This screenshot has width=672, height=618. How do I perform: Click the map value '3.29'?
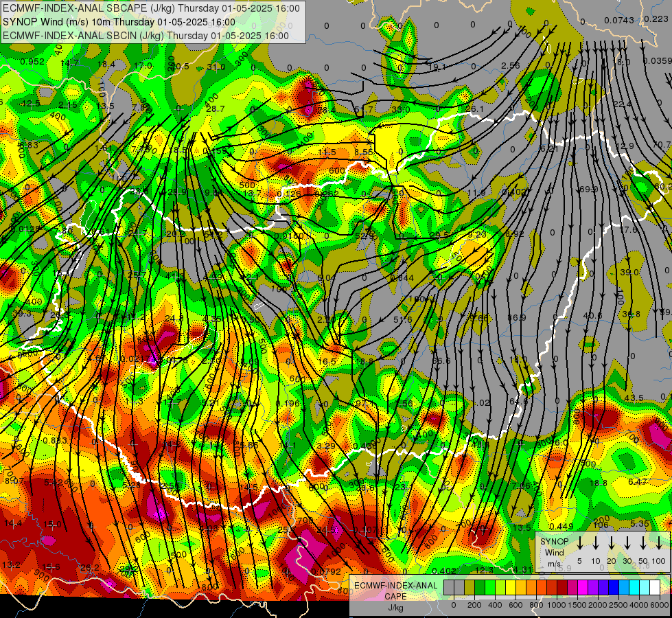[x=326, y=446]
